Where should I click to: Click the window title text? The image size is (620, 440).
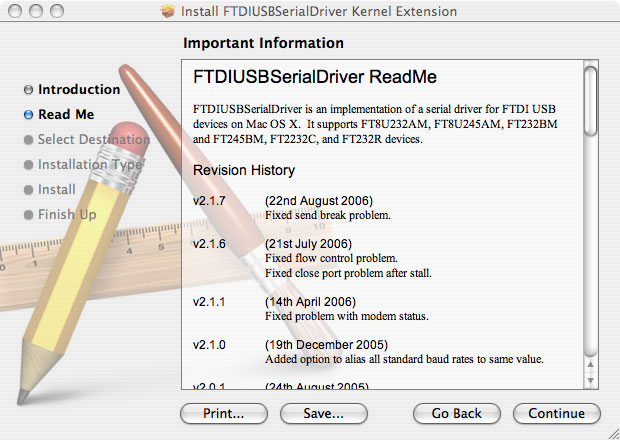tap(319, 11)
